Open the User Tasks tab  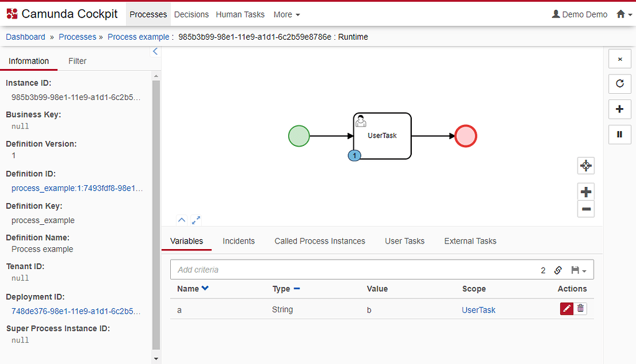[x=404, y=241]
